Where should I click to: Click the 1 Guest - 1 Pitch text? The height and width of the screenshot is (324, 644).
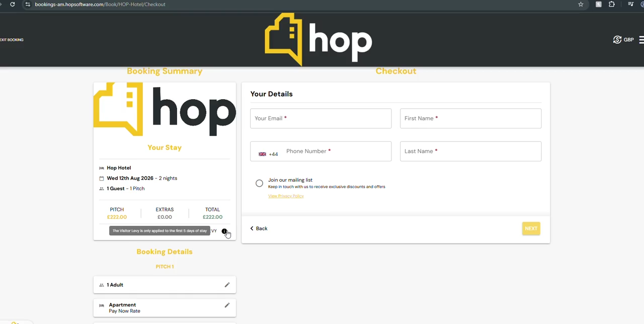125,189
